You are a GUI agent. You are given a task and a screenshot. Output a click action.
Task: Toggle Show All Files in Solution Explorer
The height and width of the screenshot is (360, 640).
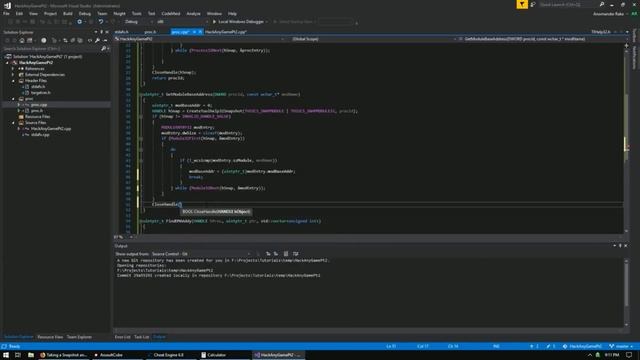80,40
